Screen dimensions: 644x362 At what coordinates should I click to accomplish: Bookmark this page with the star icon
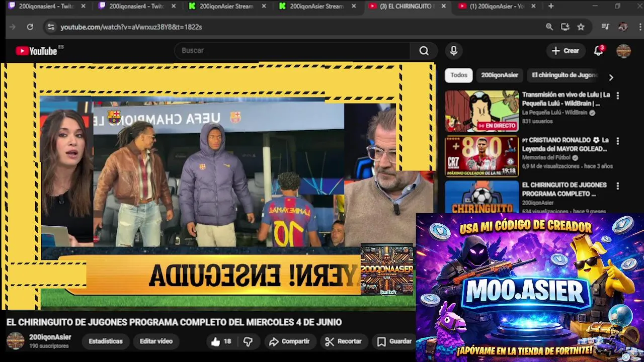point(581,27)
